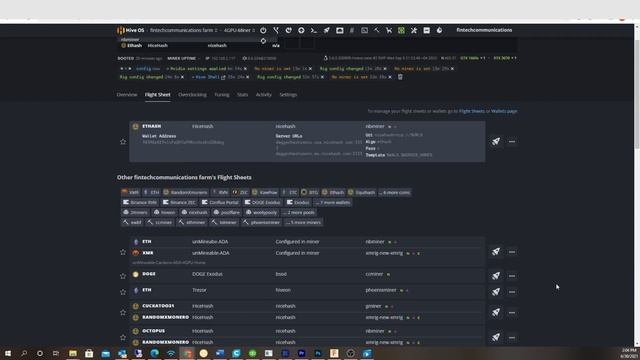640x360 pixels.
Task: Open more options for OCTOPUS sheet
Action: 512,338
